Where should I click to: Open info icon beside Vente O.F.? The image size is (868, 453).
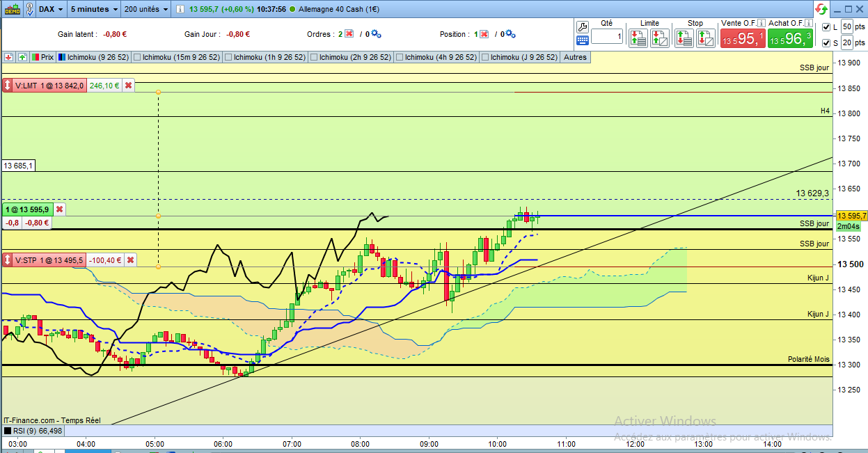point(762,23)
